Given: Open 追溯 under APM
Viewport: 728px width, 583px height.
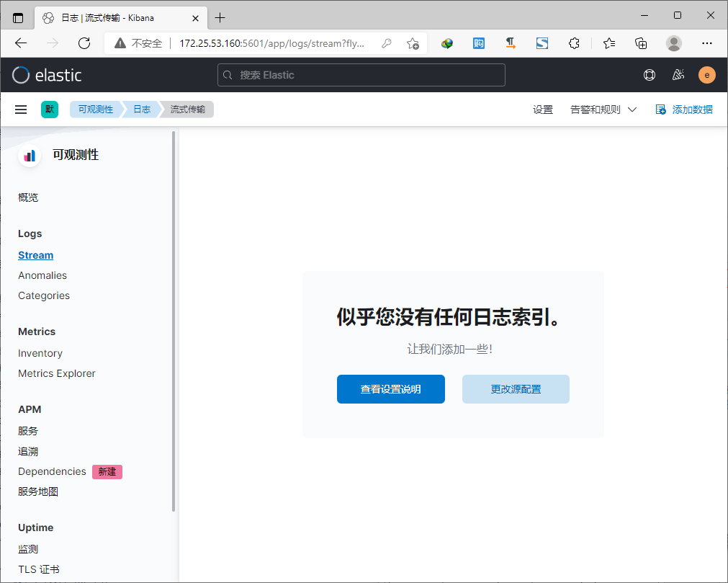Looking at the screenshot, I should pyautogui.click(x=28, y=452).
